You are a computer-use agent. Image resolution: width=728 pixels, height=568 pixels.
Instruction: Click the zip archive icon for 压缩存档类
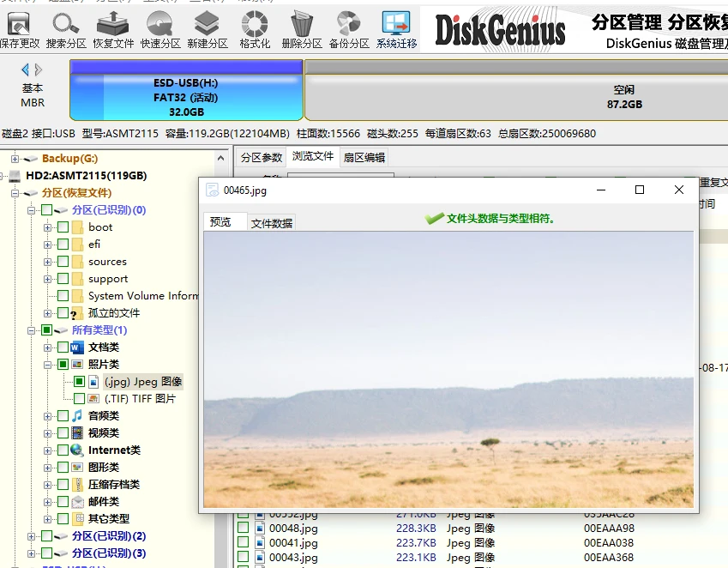click(79, 485)
